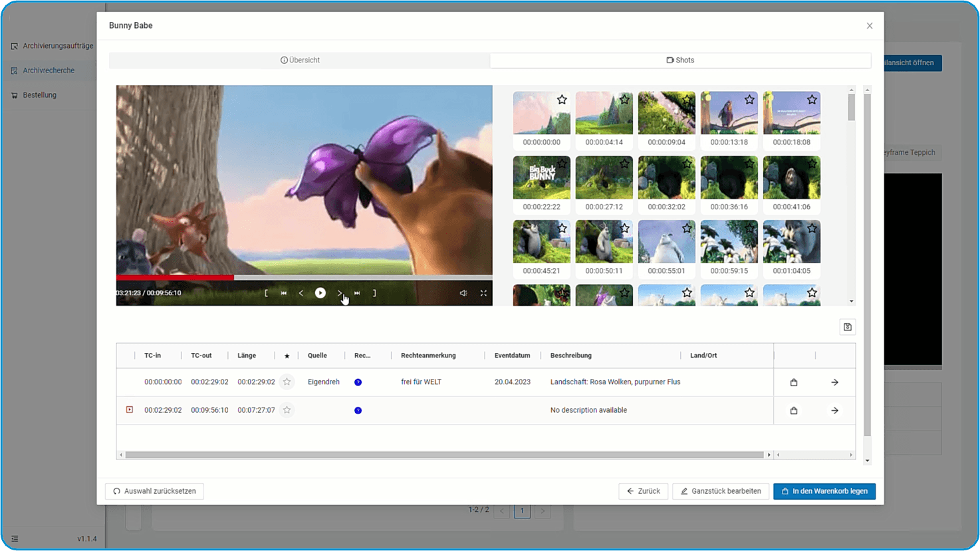Star the Eigendreh segment row
The image size is (980, 551).
287,382
